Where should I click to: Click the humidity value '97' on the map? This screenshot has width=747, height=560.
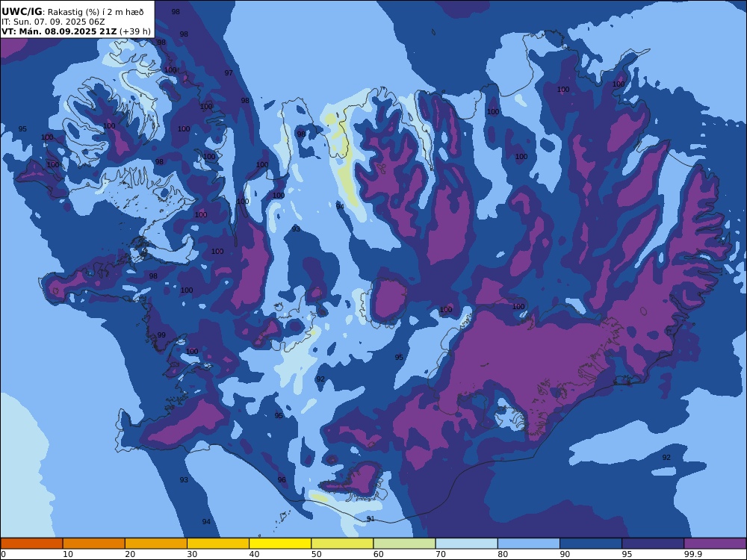tap(229, 73)
